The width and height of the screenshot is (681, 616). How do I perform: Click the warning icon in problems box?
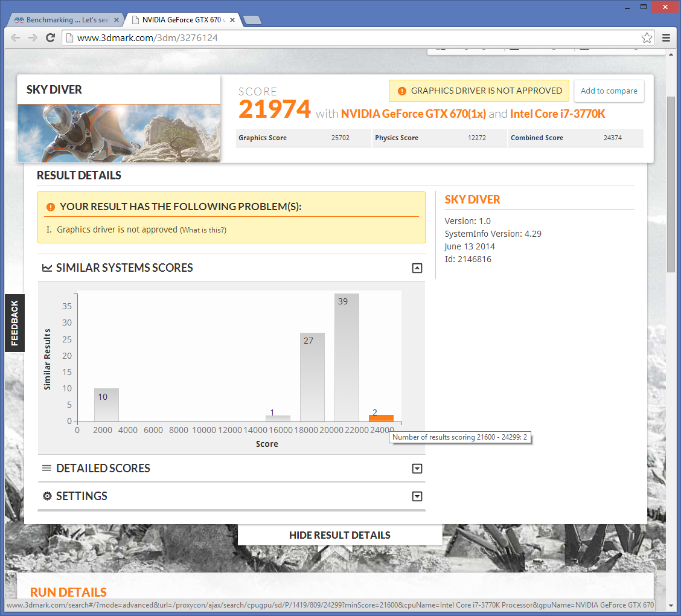(51, 207)
